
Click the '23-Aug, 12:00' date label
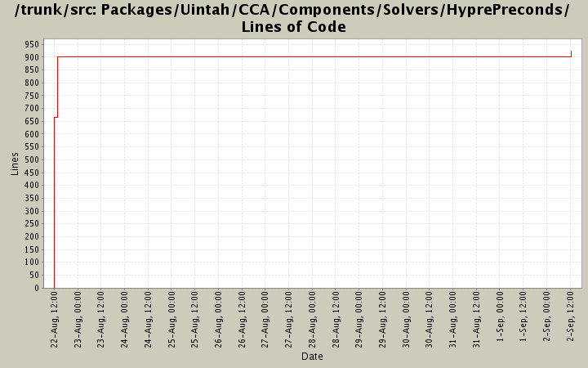pyautogui.click(x=101, y=319)
